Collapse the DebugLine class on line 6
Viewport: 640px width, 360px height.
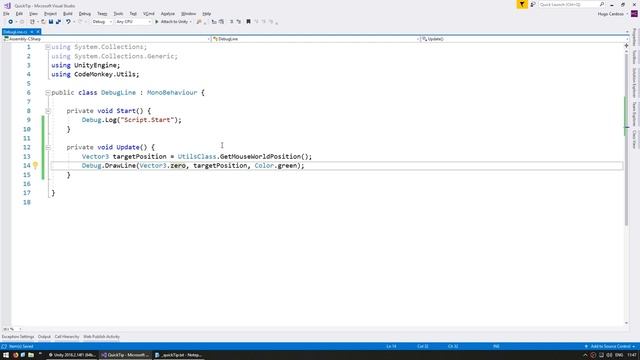48,93
